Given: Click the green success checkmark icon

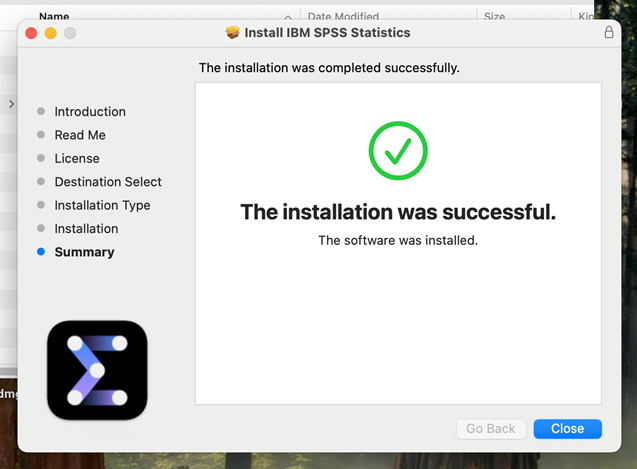Looking at the screenshot, I should coord(398,150).
